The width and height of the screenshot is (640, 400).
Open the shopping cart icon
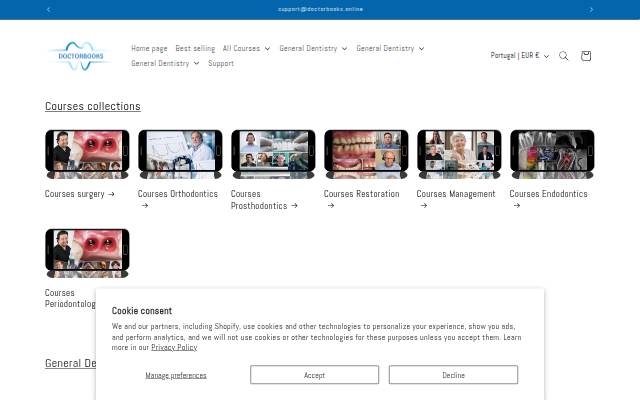(586, 56)
